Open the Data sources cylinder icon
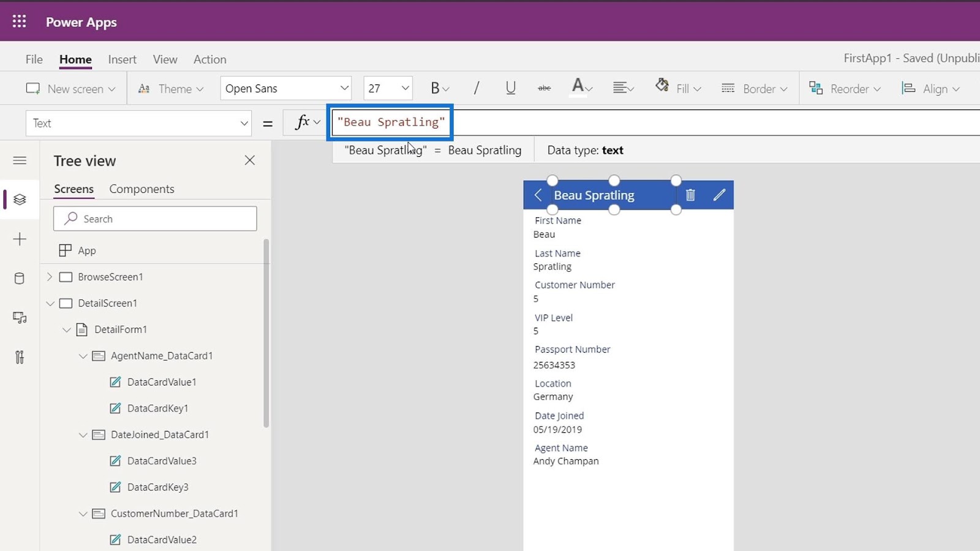Image resolution: width=980 pixels, height=551 pixels. (x=20, y=279)
